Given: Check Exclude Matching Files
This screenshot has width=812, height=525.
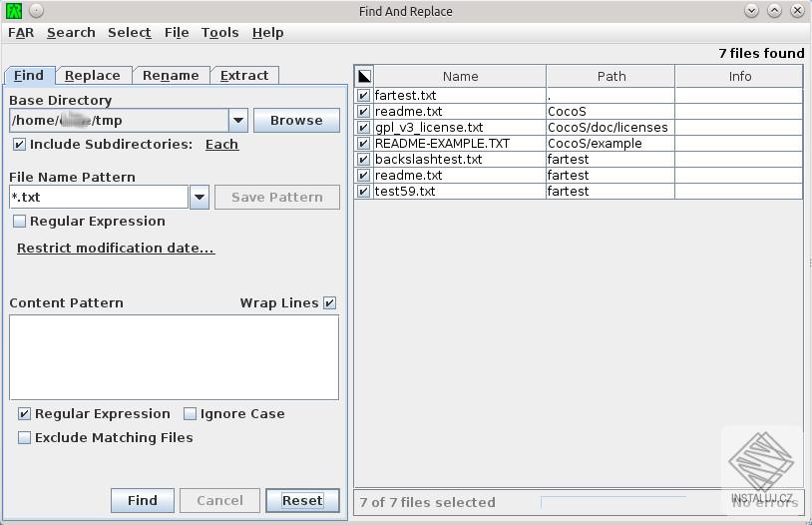Looking at the screenshot, I should [x=25, y=438].
